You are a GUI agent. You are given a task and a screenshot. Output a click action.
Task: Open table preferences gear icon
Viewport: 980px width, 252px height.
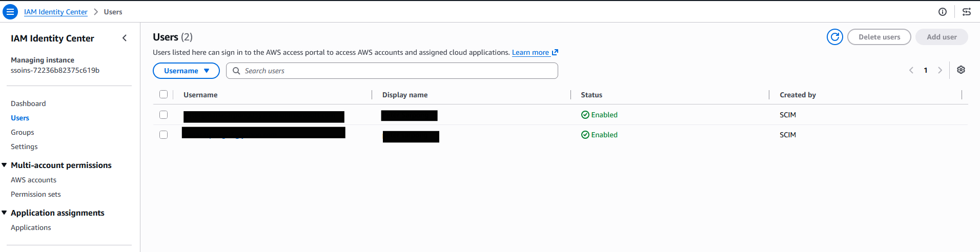tap(961, 70)
